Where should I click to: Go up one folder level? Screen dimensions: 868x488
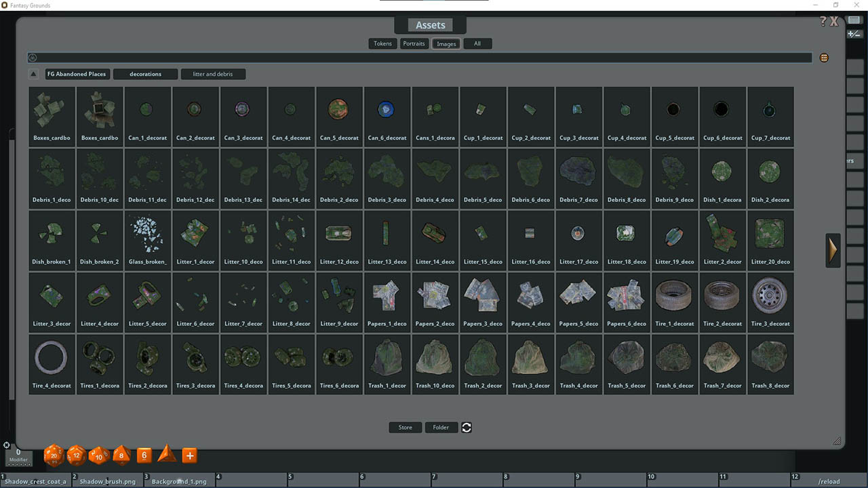[x=34, y=74]
